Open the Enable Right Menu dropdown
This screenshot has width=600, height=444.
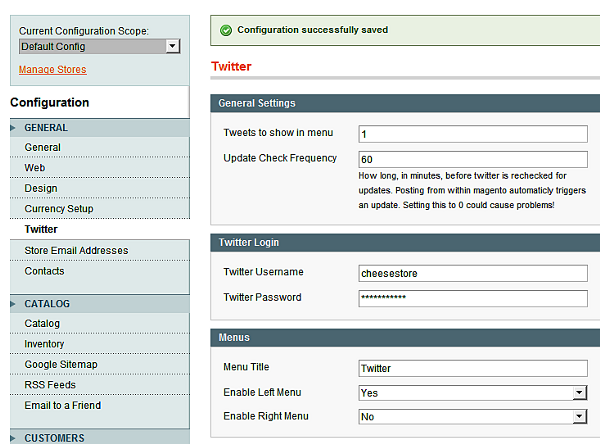[x=473, y=417]
